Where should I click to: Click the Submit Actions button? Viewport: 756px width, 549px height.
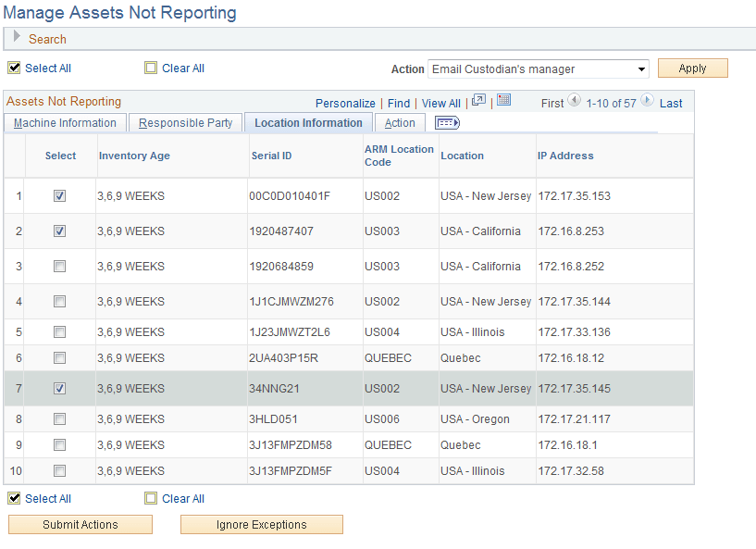(x=80, y=524)
